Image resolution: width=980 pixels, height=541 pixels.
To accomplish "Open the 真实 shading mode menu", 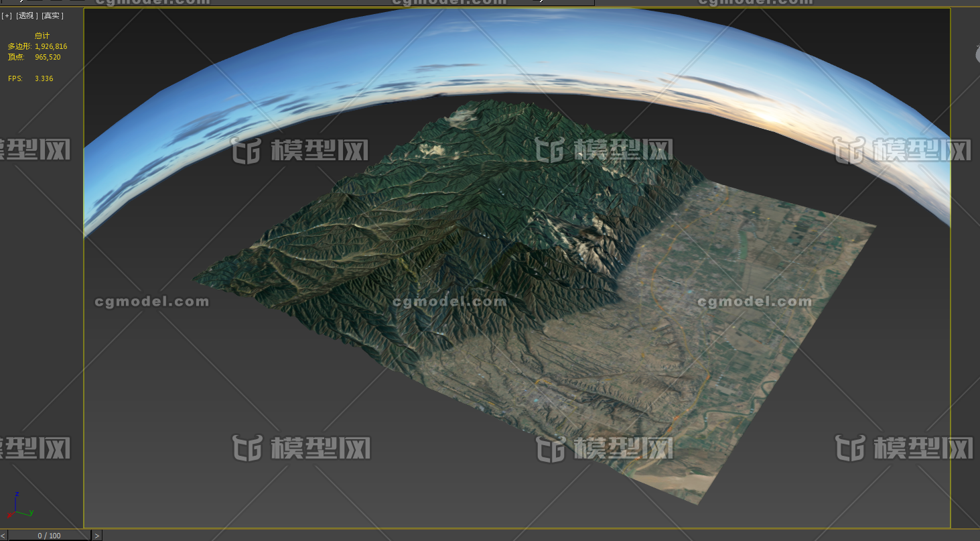I will pyautogui.click(x=52, y=15).
